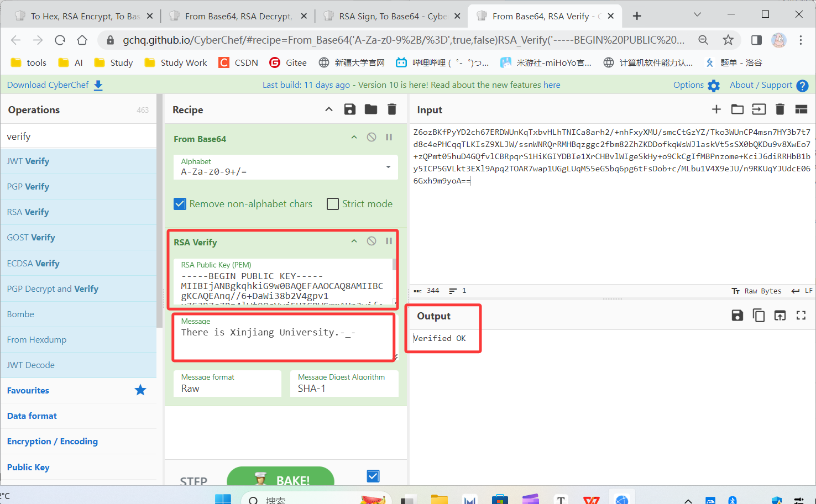Expand the Data format category
Image resolution: width=816 pixels, height=504 pixels.
pos(79,416)
